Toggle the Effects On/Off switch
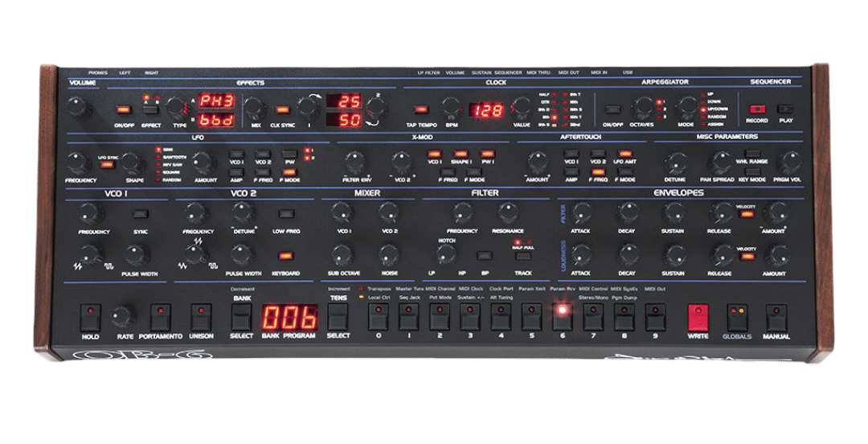 [x=122, y=109]
